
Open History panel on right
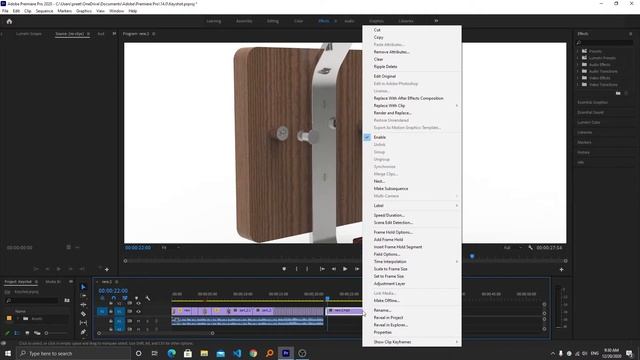(x=583, y=152)
